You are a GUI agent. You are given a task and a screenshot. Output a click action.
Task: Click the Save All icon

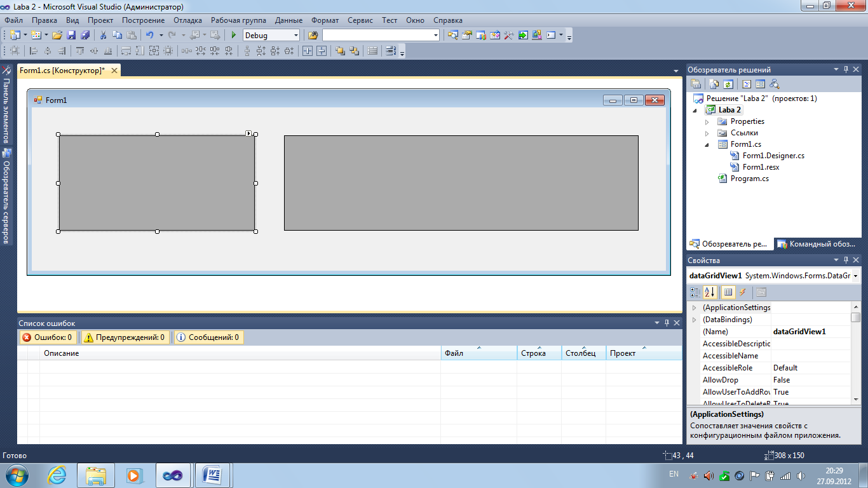click(x=85, y=36)
